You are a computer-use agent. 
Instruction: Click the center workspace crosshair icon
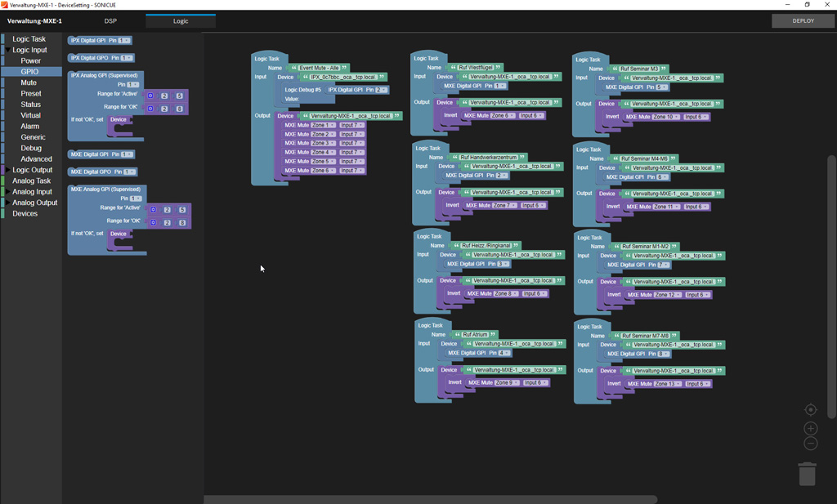[810, 409]
